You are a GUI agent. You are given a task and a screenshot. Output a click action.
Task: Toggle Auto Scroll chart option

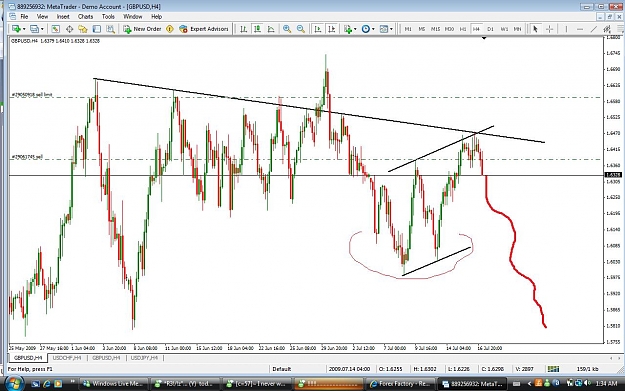318,29
